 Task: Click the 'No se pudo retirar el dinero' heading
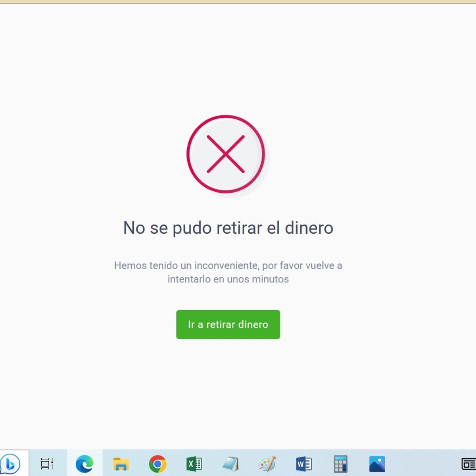(228, 228)
